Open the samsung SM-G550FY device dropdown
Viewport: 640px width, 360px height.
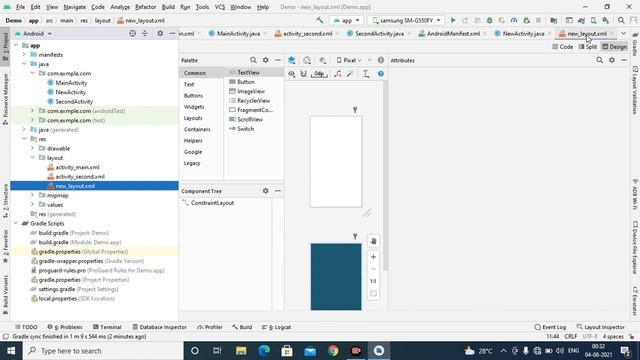[x=406, y=20]
